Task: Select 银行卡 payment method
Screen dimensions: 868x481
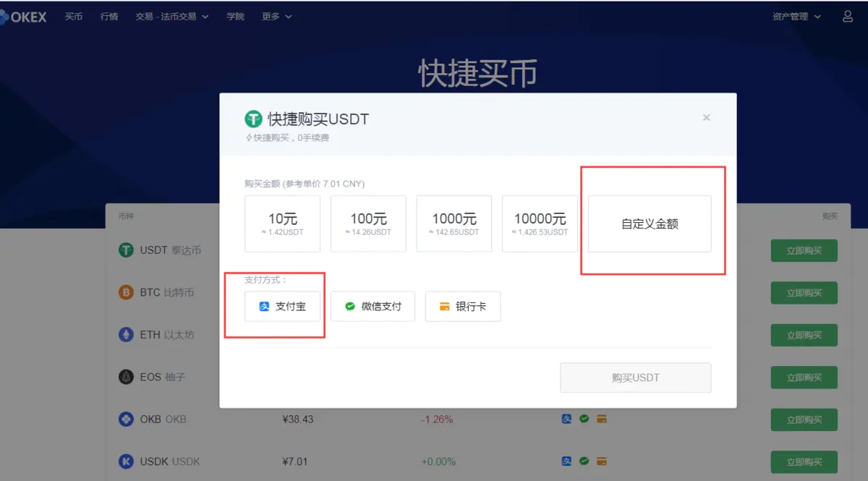Action: click(463, 307)
